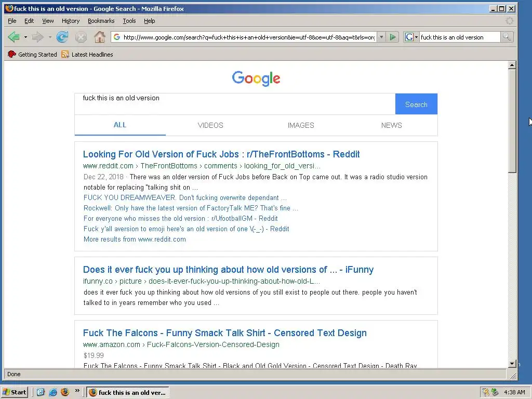Click the scrollbar down arrow
This screenshot has height=399, width=532.
(512, 364)
